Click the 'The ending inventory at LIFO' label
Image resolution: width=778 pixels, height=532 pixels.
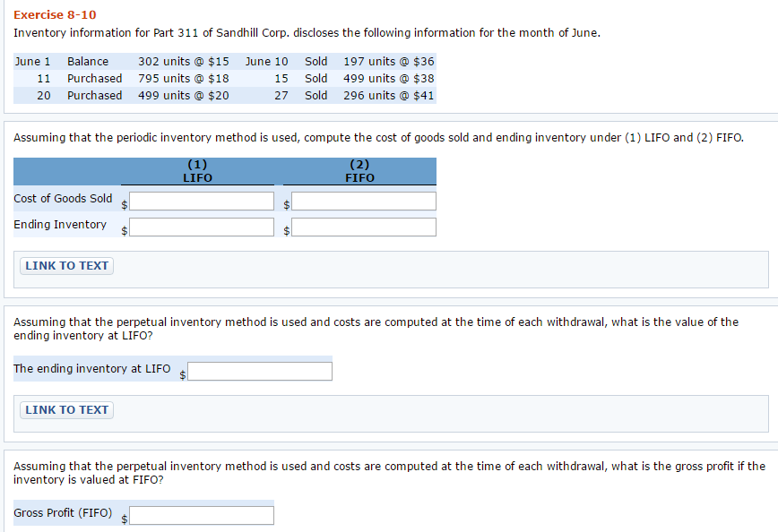[x=91, y=369]
